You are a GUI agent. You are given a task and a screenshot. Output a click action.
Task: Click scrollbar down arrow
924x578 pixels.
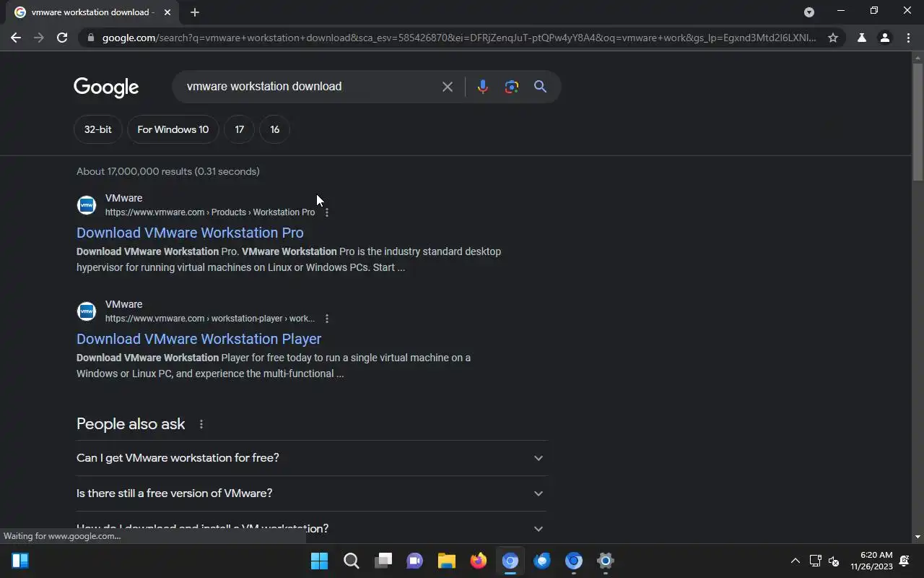(918, 537)
